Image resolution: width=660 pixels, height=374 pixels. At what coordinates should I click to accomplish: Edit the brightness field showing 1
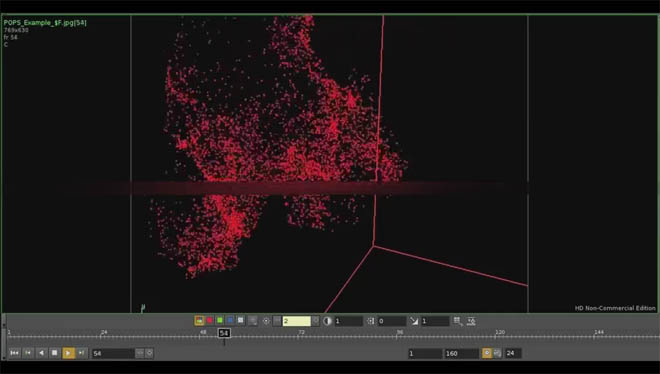(x=349, y=321)
